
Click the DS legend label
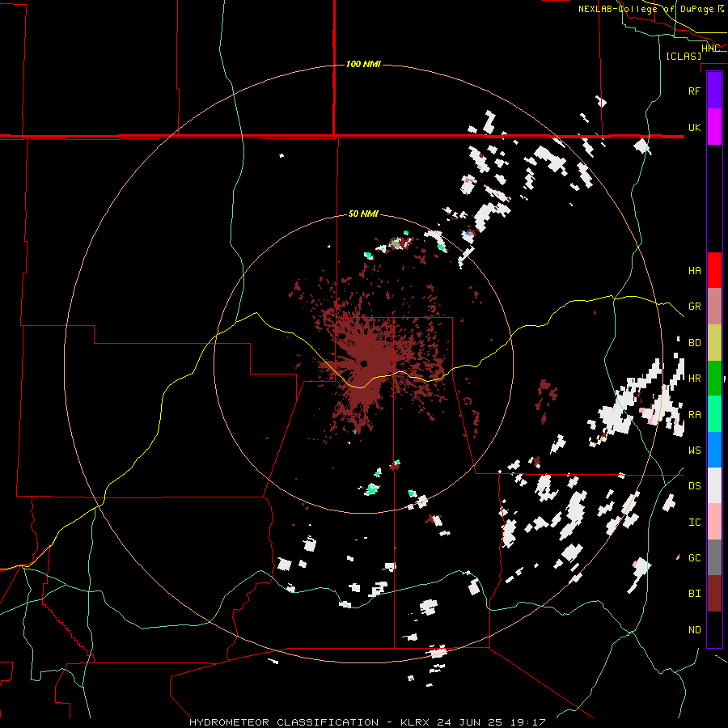coord(695,486)
